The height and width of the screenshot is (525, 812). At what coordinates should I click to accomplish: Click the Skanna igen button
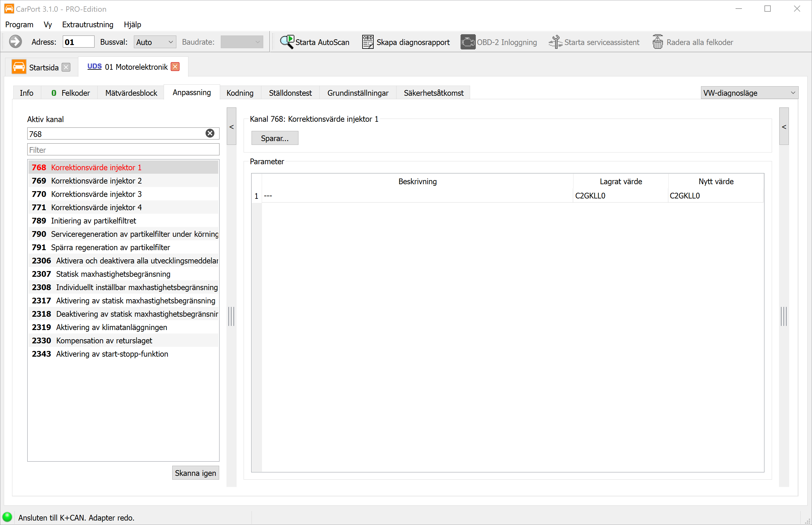(x=195, y=473)
